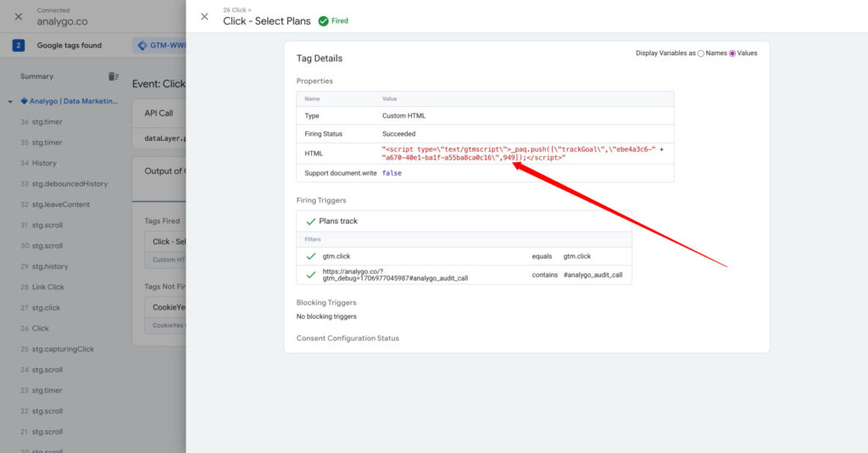Close the Tag Assistant debug session
The width and height of the screenshot is (868, 453).
point(19,16)
